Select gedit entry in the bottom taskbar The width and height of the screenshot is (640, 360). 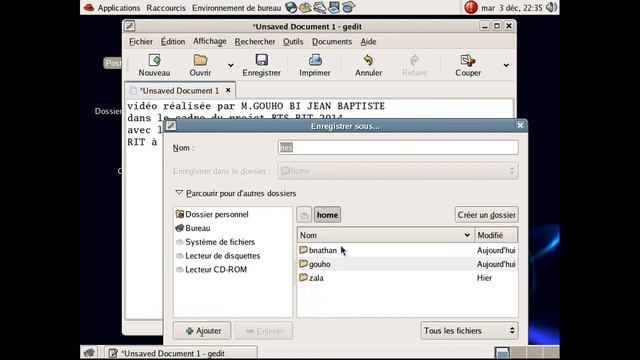click(181, 353)
